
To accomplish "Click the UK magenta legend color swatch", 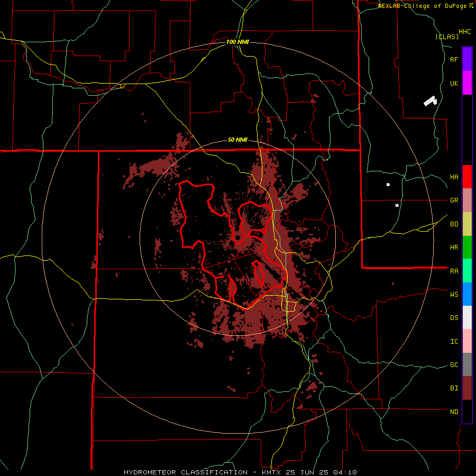I will (x=467, y=83).
